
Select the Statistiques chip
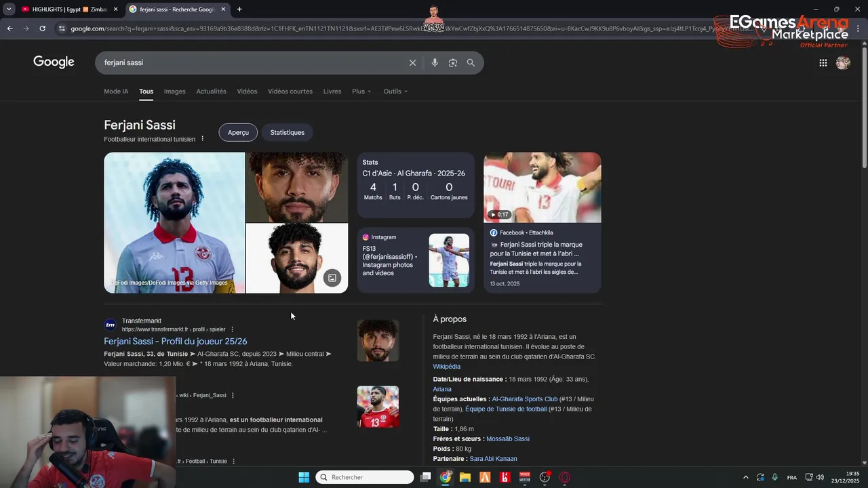coord(288,132)
